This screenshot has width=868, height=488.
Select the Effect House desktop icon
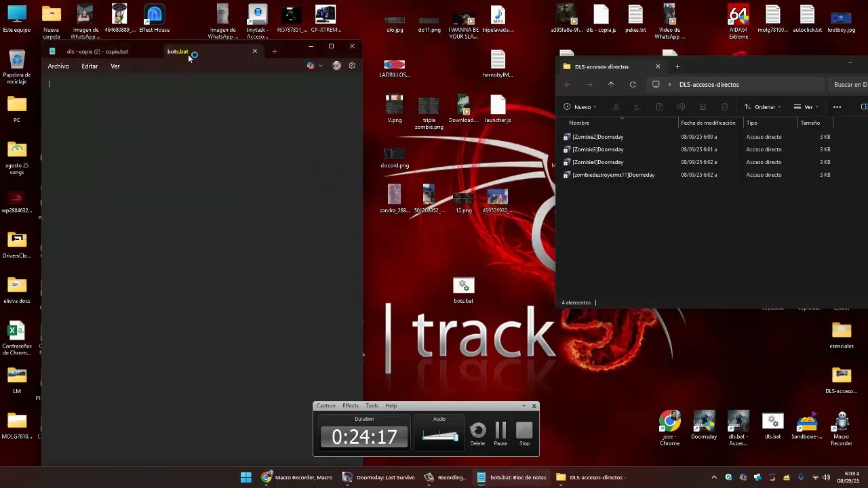tap(154, 19)
